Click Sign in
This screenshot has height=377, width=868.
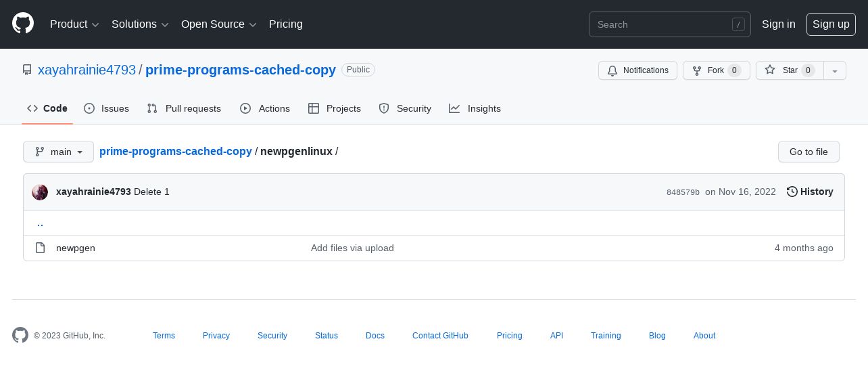(778, 24)
